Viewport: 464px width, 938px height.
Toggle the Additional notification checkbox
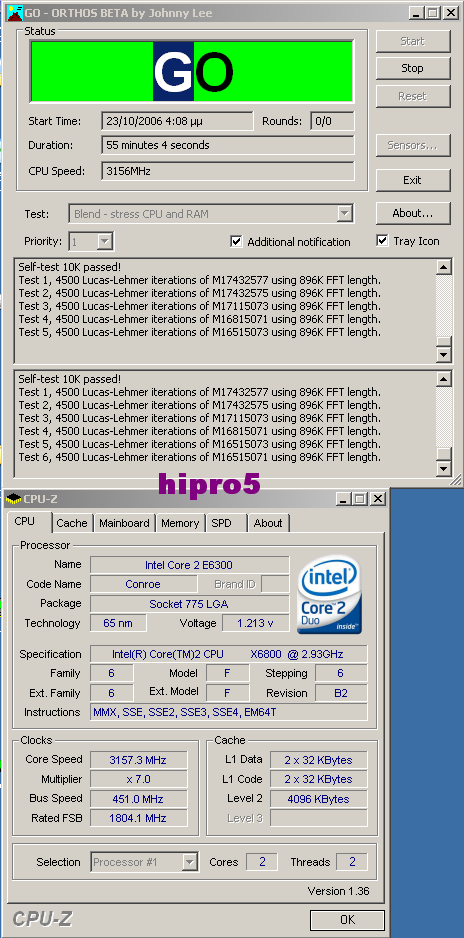coord(236,241)
